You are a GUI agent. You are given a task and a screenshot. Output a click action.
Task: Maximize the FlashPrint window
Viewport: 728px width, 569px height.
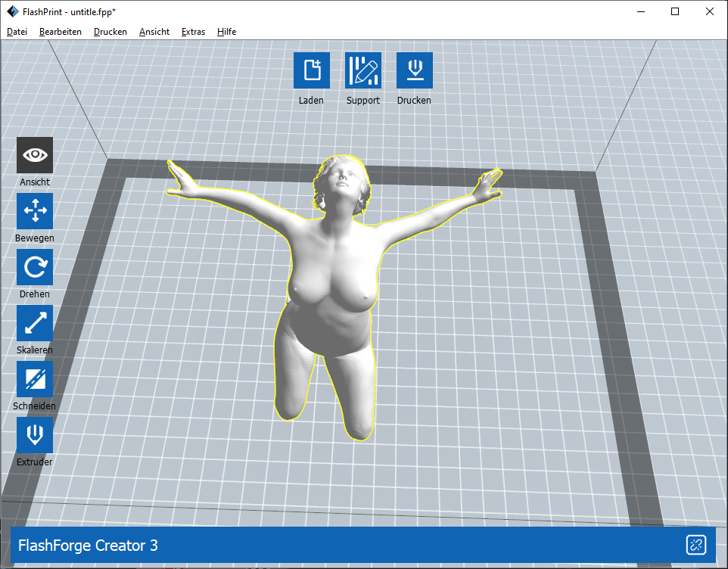(675, 11)
